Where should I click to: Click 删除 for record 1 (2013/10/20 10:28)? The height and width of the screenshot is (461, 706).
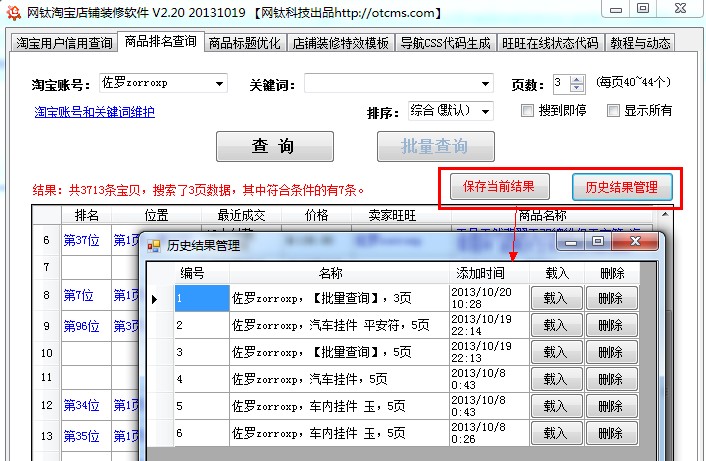click(x=611, y=298)
